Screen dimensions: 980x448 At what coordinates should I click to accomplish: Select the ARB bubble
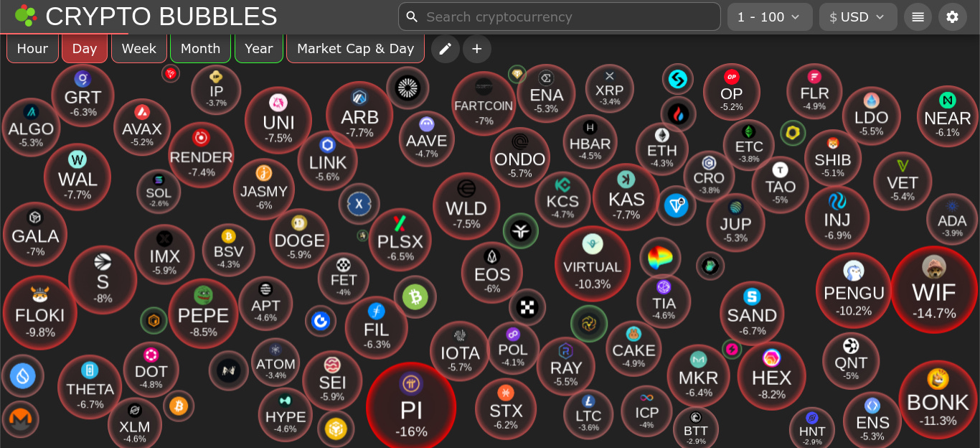(x=359, y=115)
